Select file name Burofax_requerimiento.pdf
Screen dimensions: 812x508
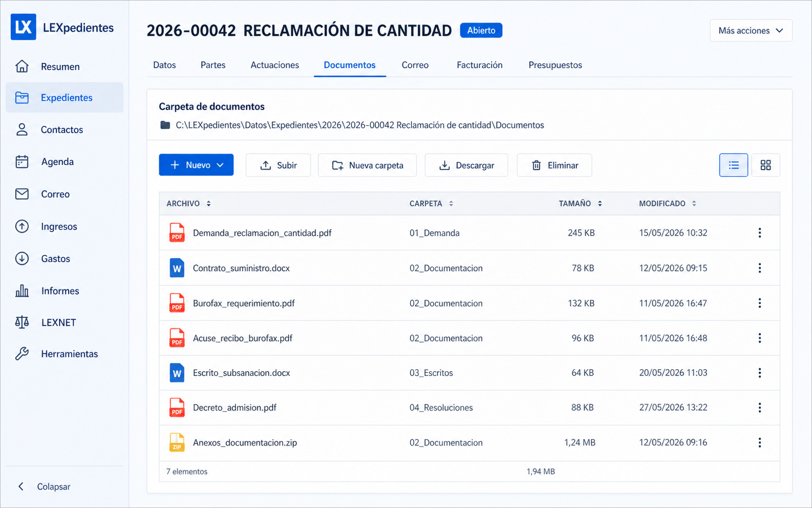pyautogui.click(x=244, y=303)
